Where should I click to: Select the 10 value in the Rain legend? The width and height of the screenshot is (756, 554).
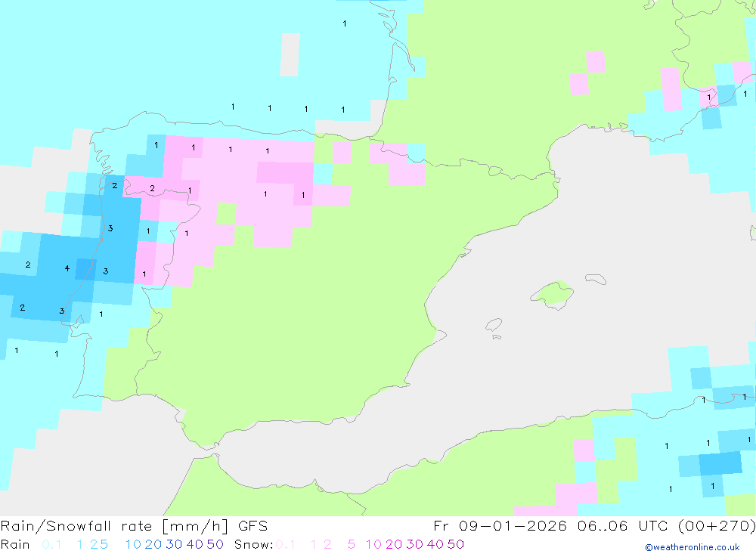pyautogui.click(x=133, y=544)
